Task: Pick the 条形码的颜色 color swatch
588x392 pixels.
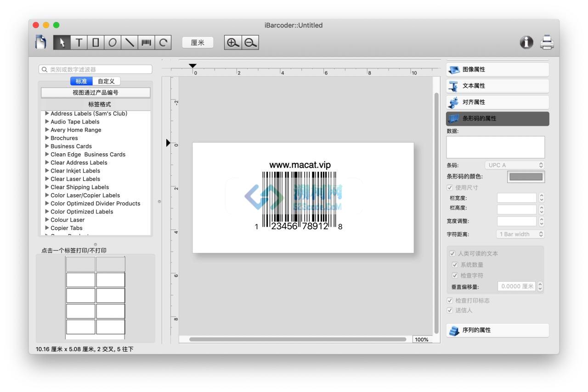Action: coord(526,177)
